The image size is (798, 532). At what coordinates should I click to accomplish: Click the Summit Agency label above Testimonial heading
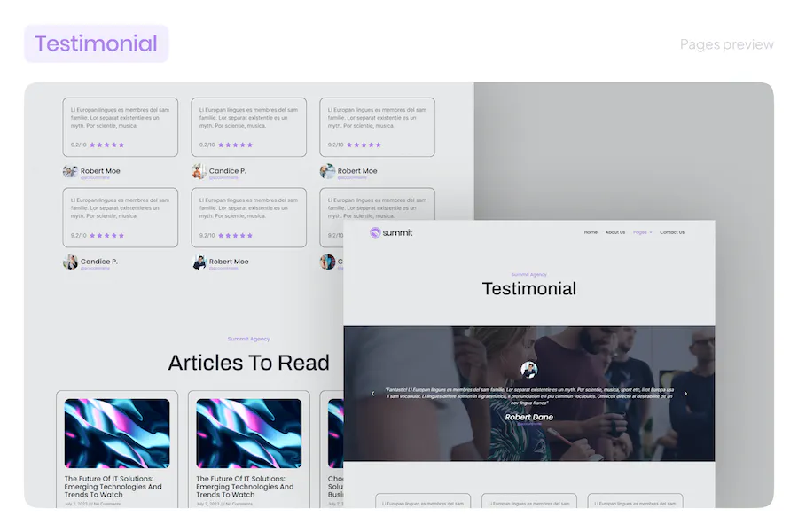click(x=528, y=274)
